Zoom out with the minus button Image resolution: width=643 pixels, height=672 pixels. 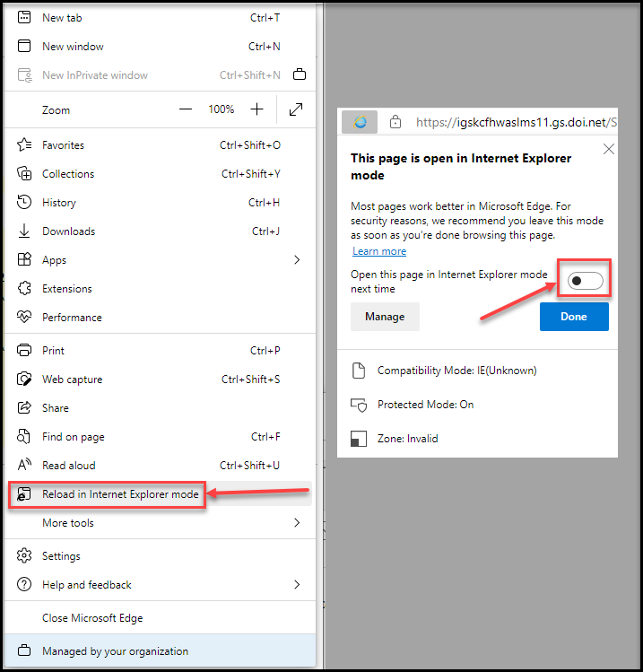click(185, 109)
